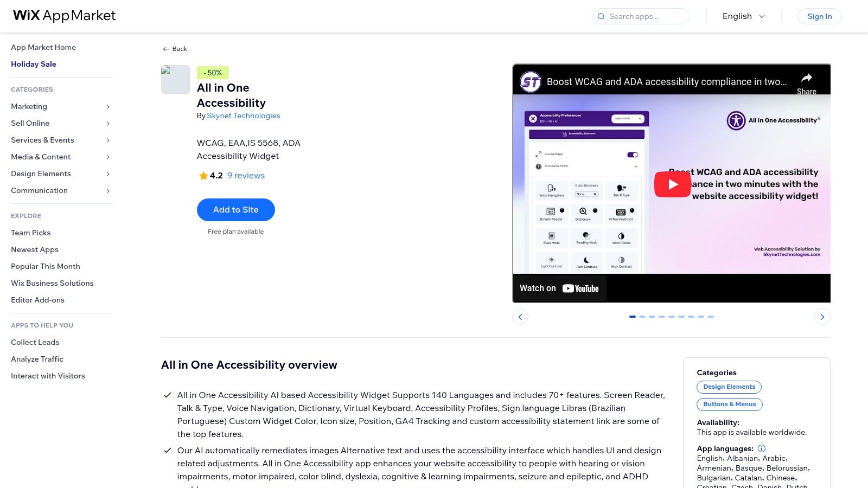Open Popular This Month section
This screenshot has height=488, width=868.
click(x=46, y=266)
